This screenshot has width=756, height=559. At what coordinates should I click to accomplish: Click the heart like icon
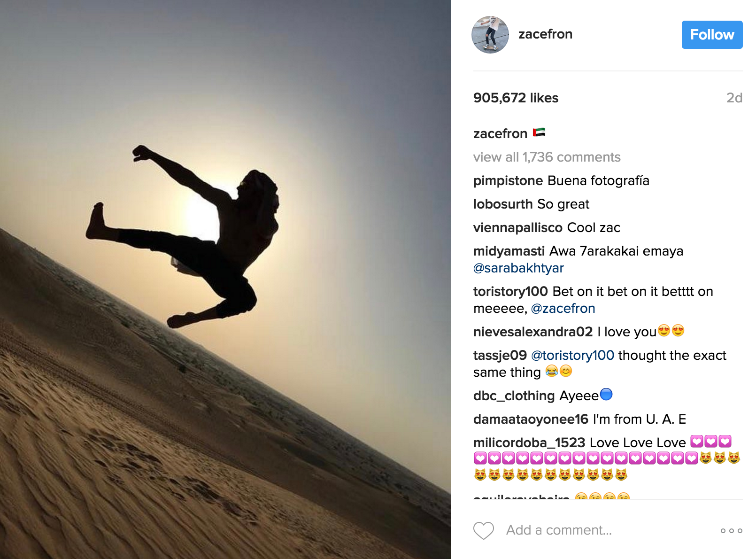click(483, 530)
